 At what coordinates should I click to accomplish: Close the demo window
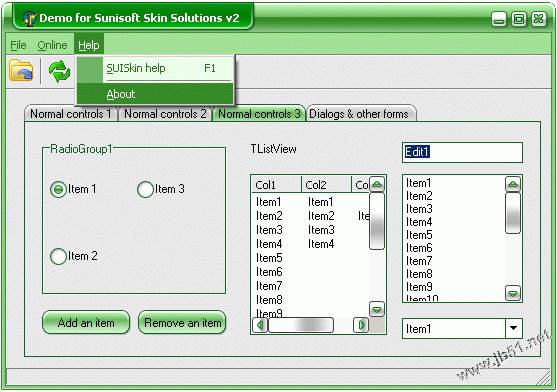(539, 18)
